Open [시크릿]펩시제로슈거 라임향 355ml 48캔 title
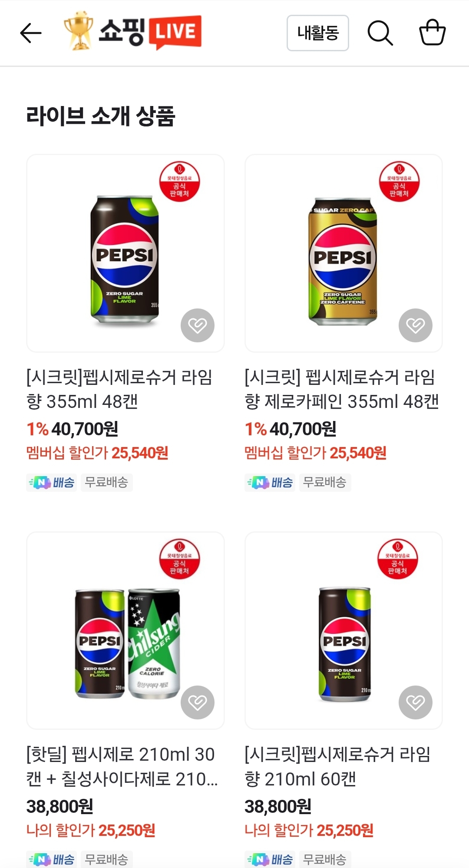This screenshot has width=469, height=868. (x=119, y=389)
